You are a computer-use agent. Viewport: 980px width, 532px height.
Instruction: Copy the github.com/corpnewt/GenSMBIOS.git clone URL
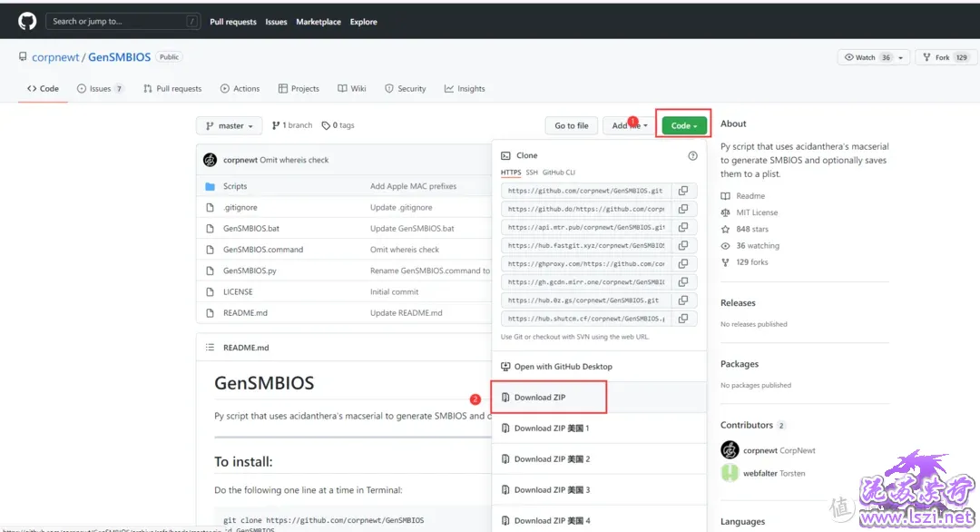(x=683, y=191)
